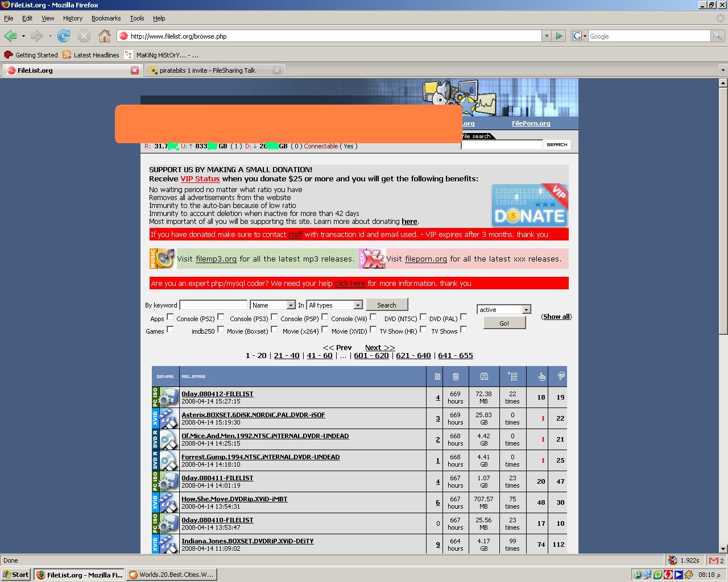Click the Show all link

pos(556,317)
